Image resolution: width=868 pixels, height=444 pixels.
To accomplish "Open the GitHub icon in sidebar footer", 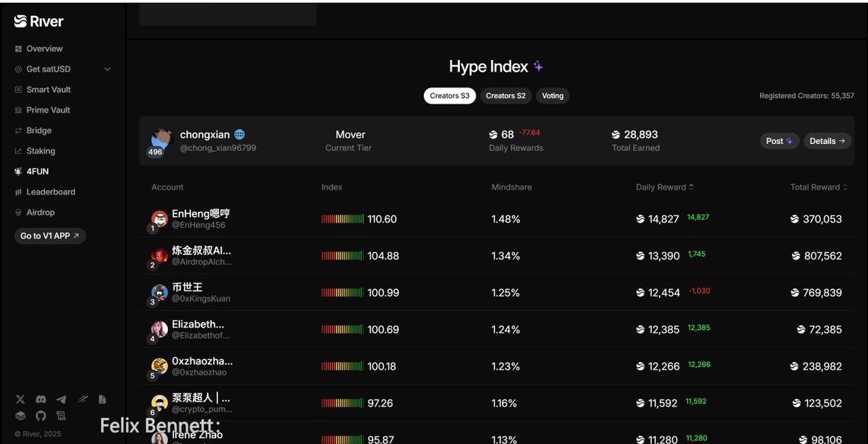I will click(41, 416).
